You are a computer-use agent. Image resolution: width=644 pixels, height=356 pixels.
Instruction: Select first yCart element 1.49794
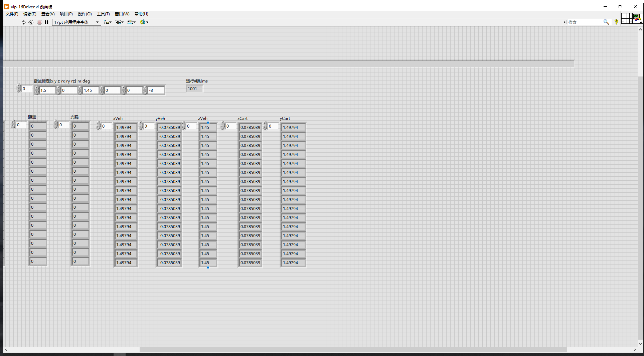tap(293, 127)
